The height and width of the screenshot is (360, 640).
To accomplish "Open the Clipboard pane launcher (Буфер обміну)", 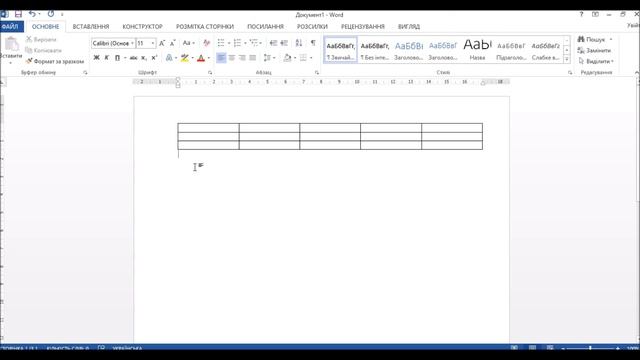I will [x=85, y=73].
